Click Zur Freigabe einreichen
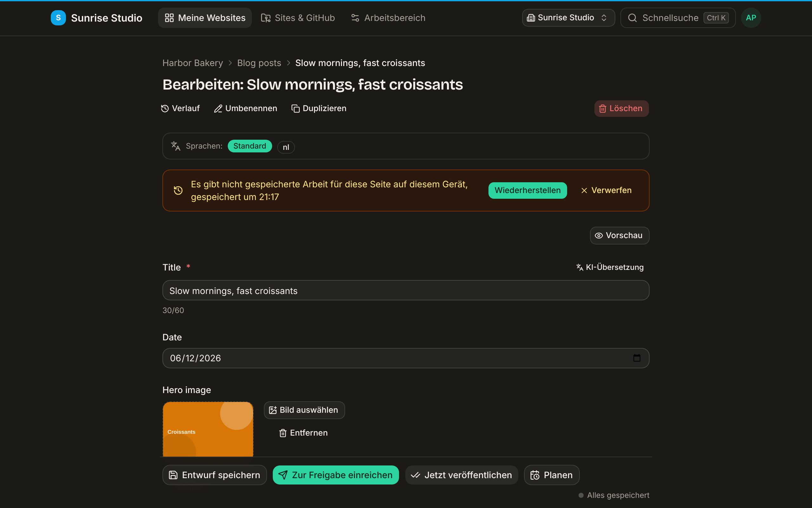The width and height of the screenshot is (812, 508). [x=336, y=475]
